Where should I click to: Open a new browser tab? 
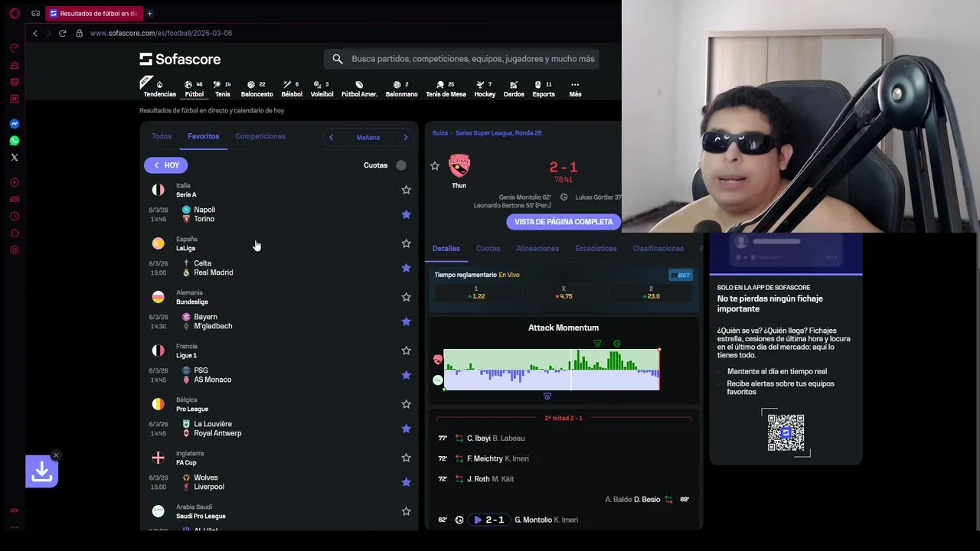coord(149,14)
